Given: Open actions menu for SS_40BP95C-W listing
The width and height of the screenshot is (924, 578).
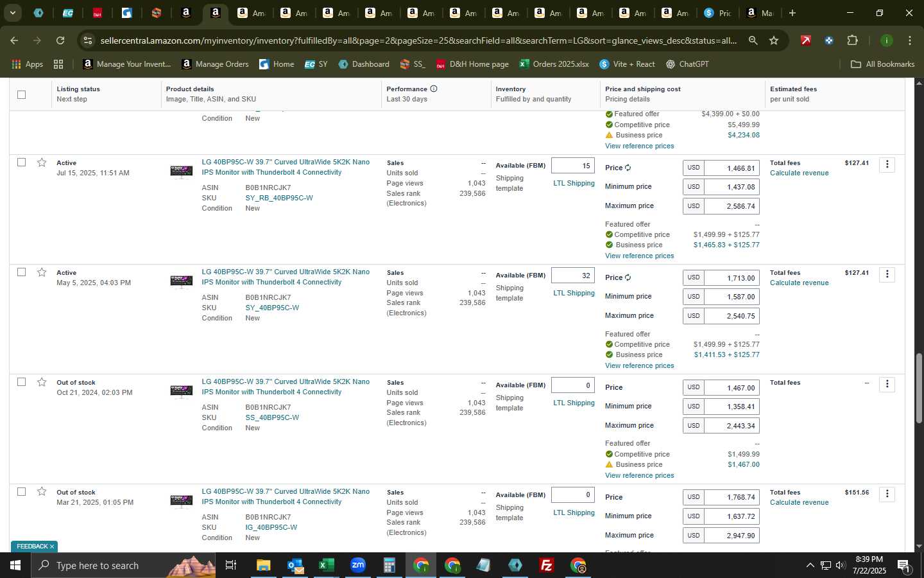Looking at the screenshot, I should pyautogui.click(x=887, y=384).
